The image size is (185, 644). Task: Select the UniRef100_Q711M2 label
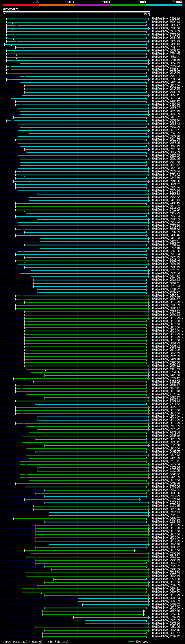[x=166, y=404]
